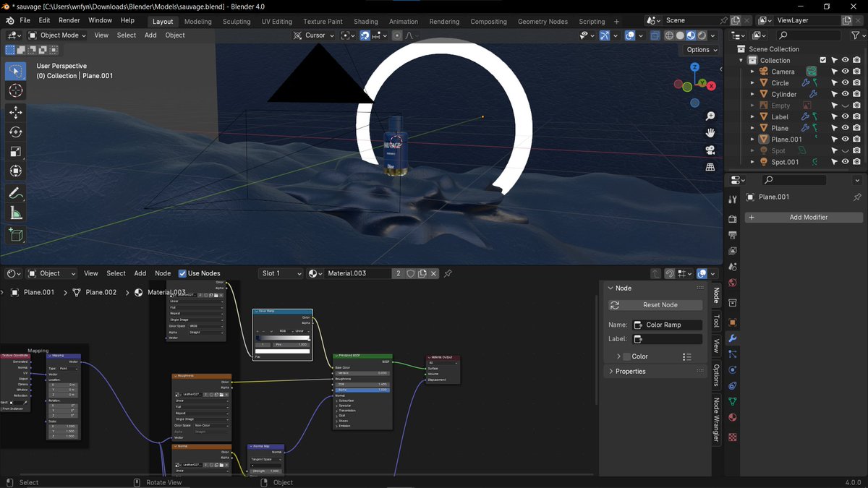
Task: Open the View Layer properties tab icon
Action: click(x=733, y=251)
